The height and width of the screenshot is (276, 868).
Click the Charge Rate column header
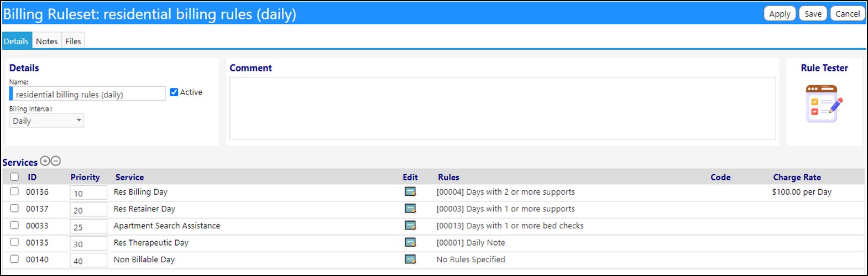[797, 177]
